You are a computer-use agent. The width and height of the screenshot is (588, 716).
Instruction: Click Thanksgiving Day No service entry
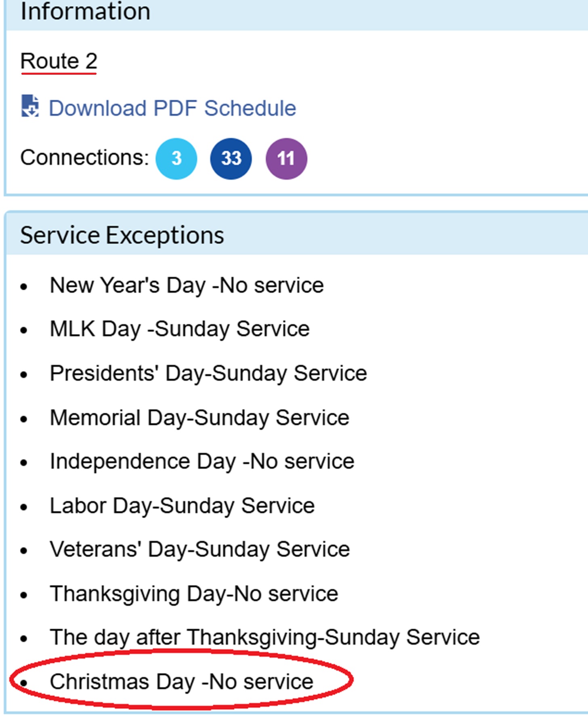[194, 594]
